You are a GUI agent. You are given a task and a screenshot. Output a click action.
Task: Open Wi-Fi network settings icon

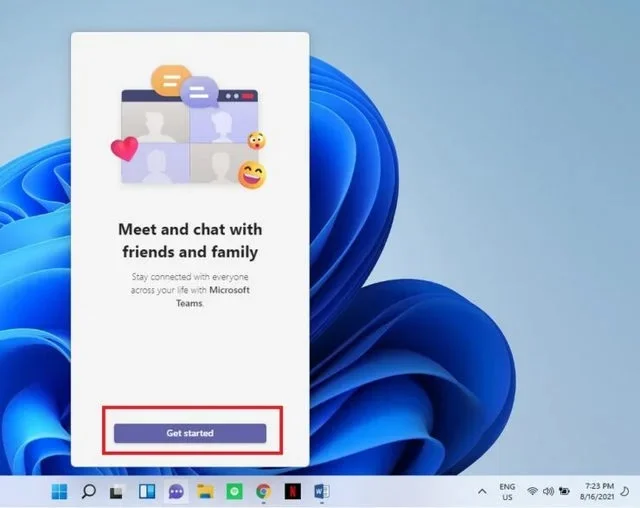532,491
